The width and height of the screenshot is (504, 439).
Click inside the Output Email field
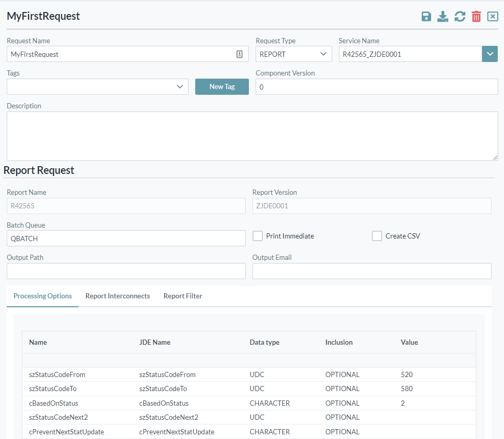tap(371, 271)
